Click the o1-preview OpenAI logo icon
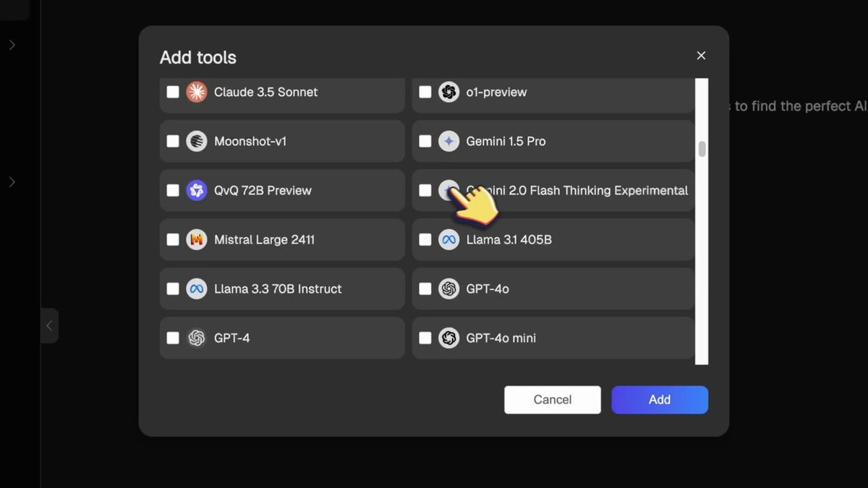This screenshot has height=488, width=868. pyautogui.click(x=449, y=92)
